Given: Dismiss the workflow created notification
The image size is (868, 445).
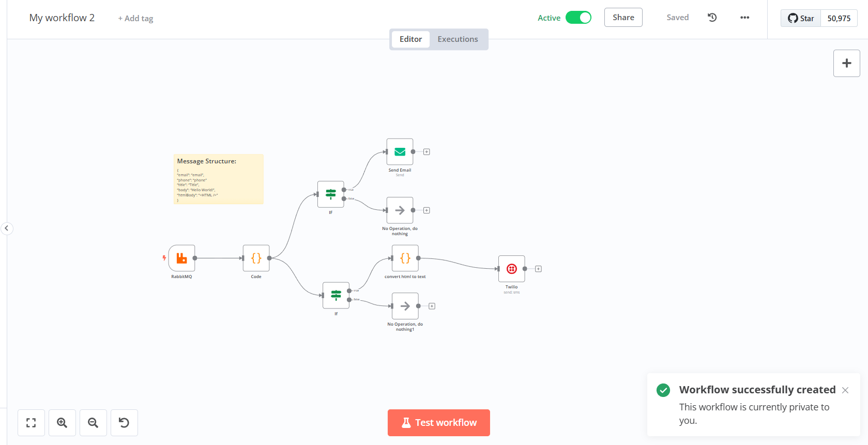Looking at the screenshot, I should tap(845, 390).
